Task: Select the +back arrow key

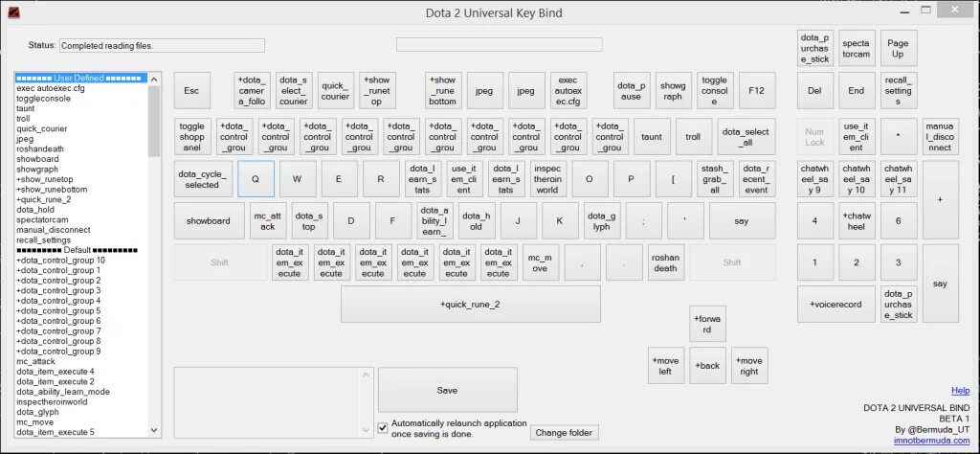Action: 707,366
